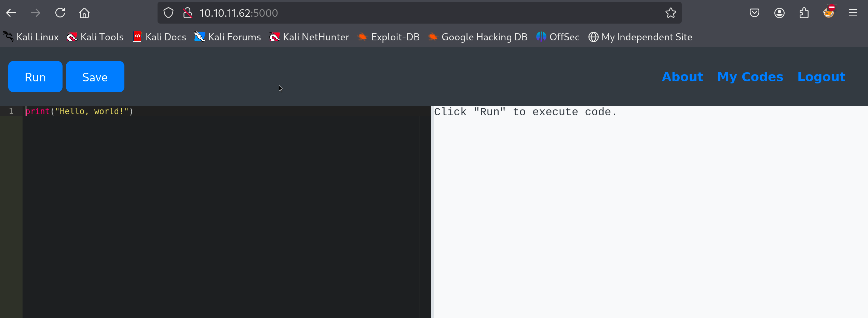868x318 pixels.
Task: Open the About page link
Action: 682,77
